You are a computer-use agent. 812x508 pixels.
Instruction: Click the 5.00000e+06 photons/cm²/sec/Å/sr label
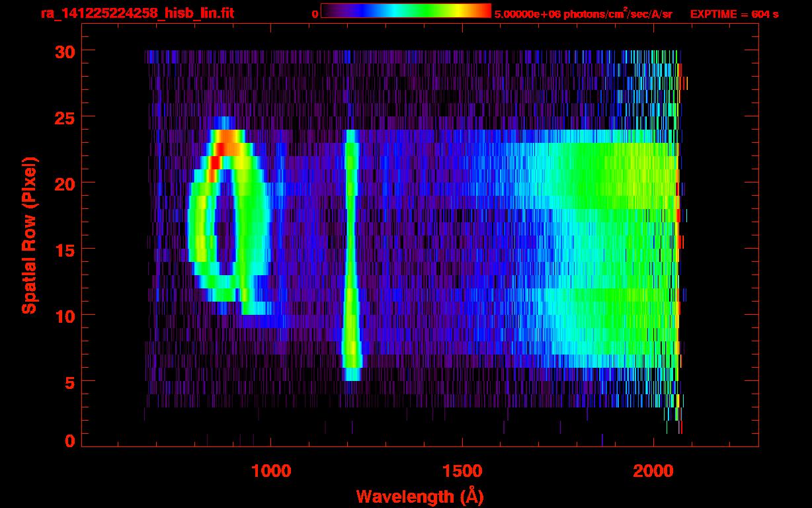pos(583,14)
